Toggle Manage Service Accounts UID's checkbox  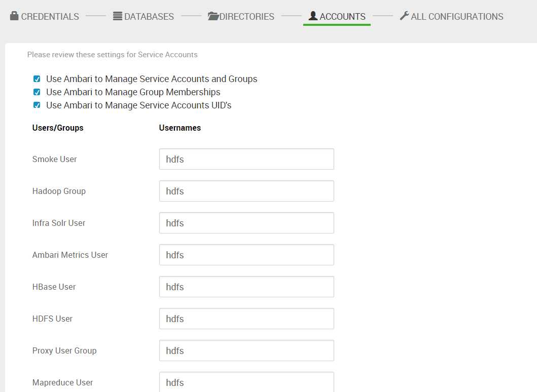point(37,105)
